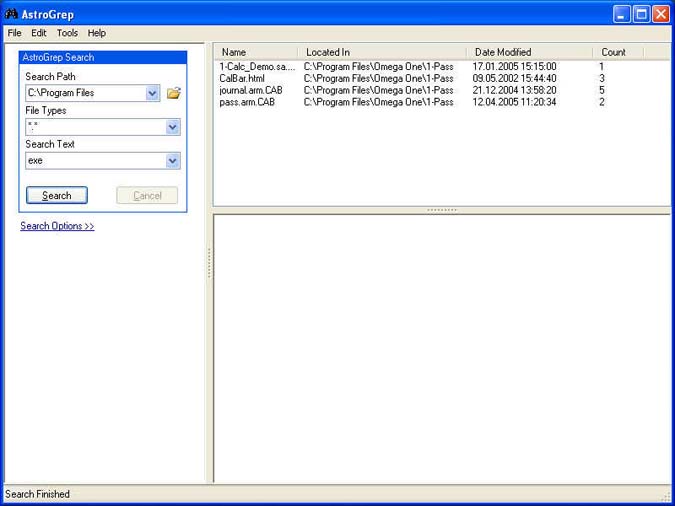675x506 pixels.
Task: Click the horizontal splitter between results and preview
Action: (x=441, y=210)
